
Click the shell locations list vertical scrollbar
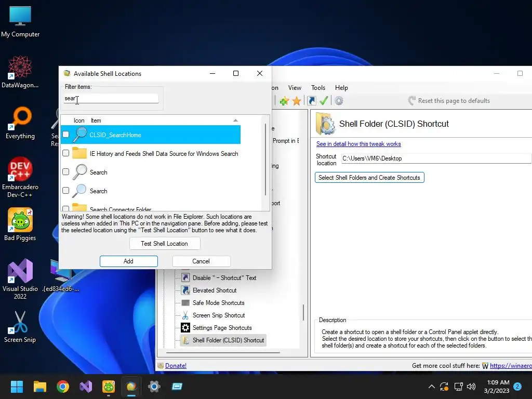tap(265, 159)
